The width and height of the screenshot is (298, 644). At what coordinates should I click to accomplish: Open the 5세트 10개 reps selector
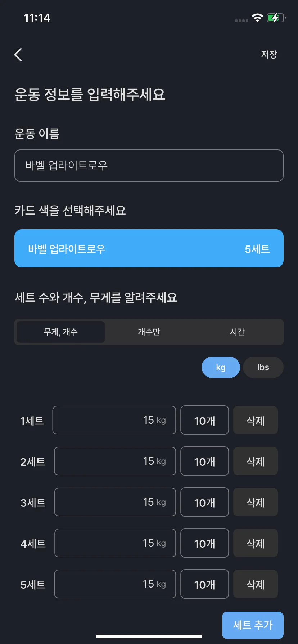pos(204,584)
